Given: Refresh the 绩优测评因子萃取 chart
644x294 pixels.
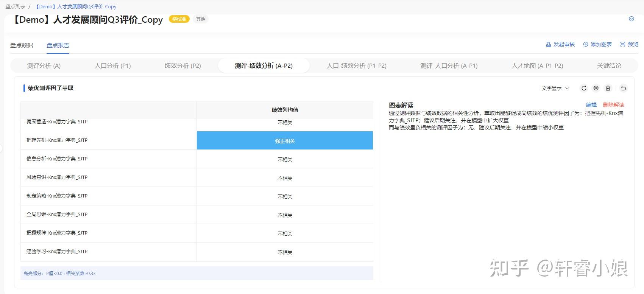Looking at the screenshot, I should pos(584,88).
